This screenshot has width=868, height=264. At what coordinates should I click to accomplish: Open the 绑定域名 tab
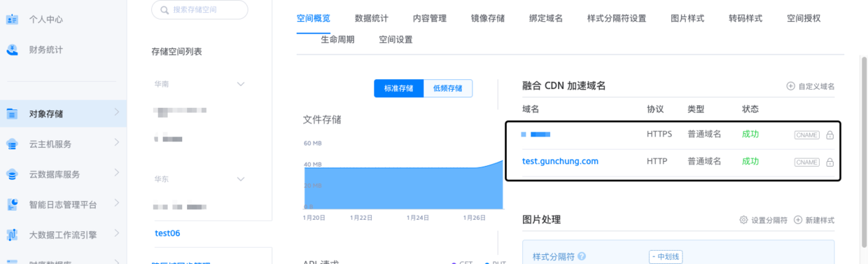[546, 18]
